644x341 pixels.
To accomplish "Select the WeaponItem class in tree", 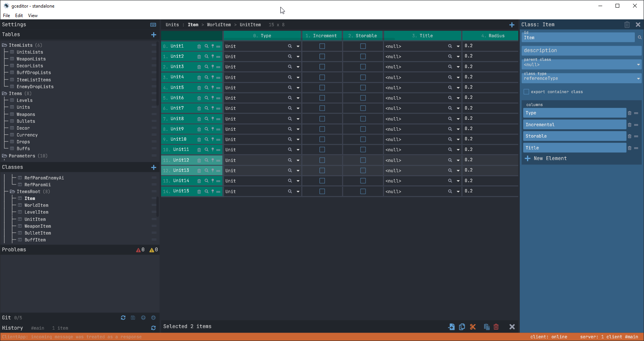I will point(38,226).
